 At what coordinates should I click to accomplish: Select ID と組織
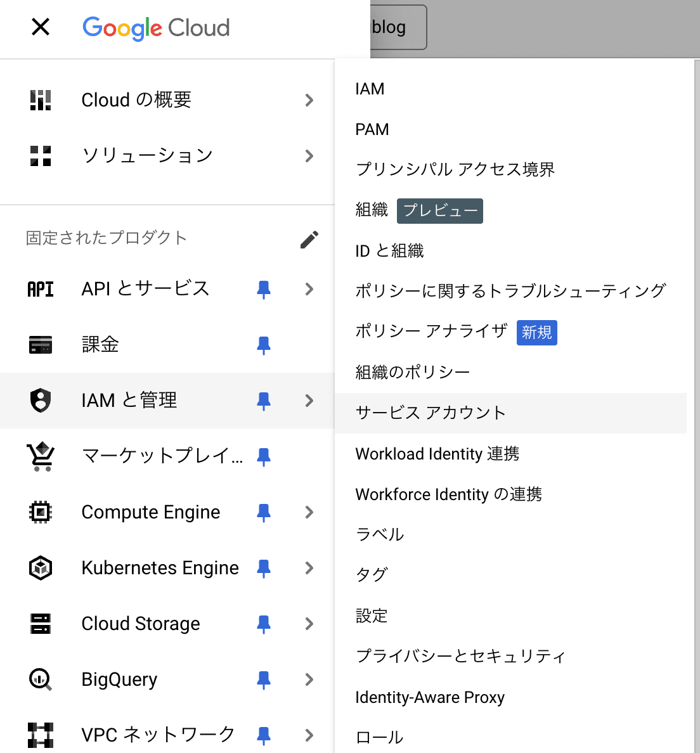510,250
